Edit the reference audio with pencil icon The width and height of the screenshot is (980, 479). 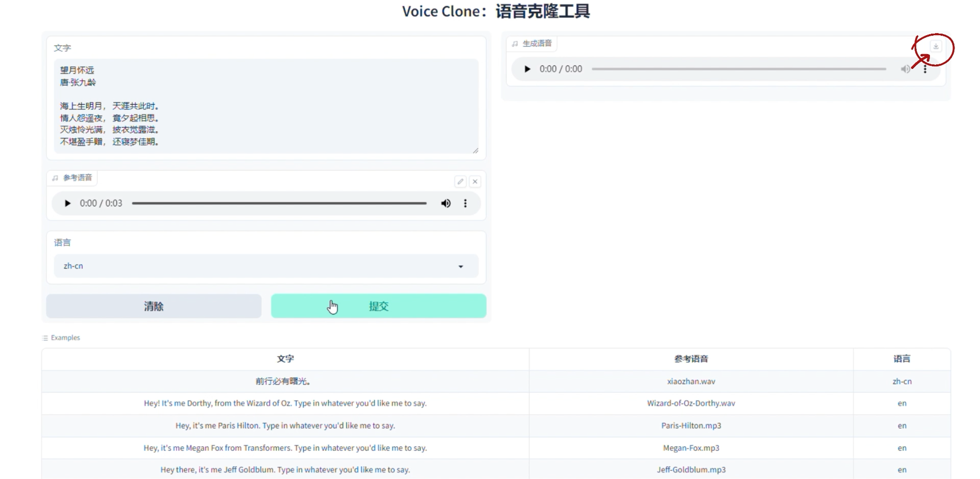point(460,181)
